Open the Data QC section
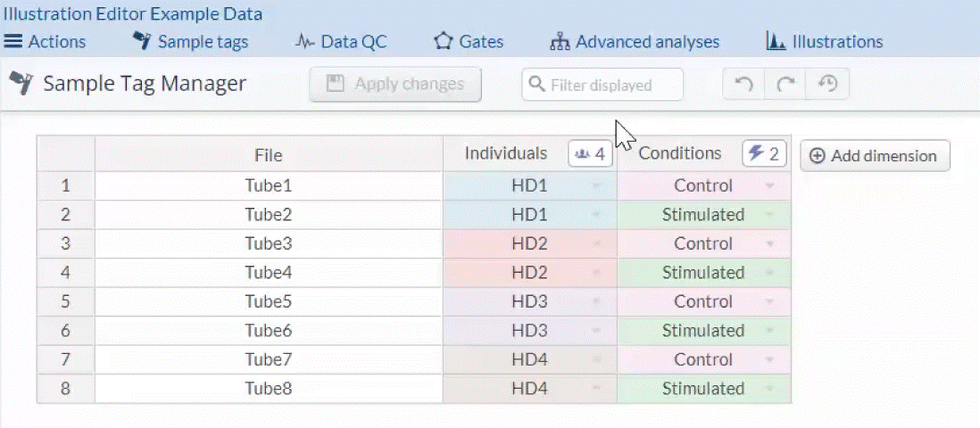 (341, 42)
